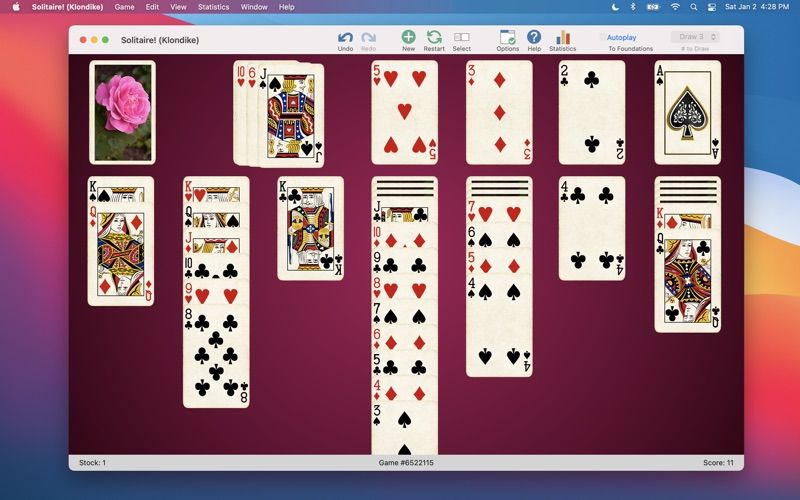Click the Undo toolbar icon
The height and width of the screenshot is (500, 800).
(345, 38)
